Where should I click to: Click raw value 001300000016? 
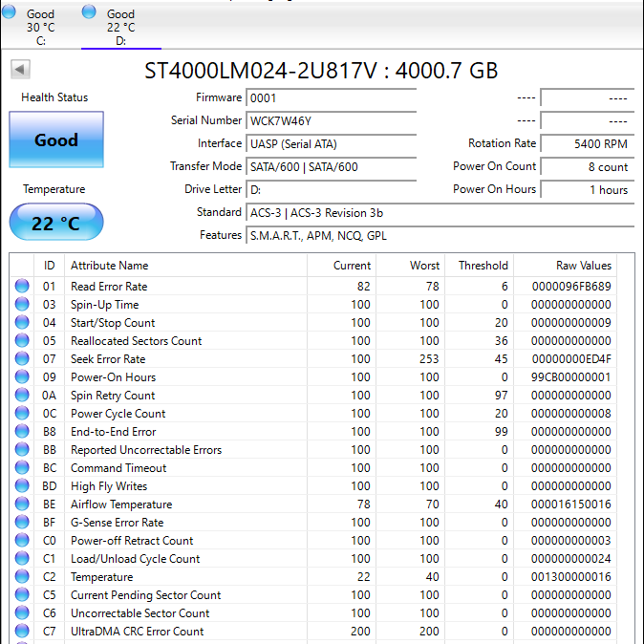coord(570,577)
